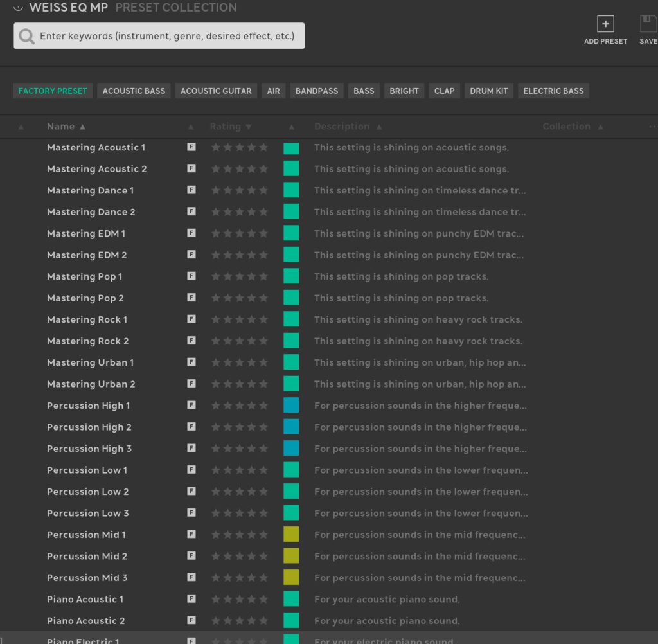This screenshot has height=644, width=658.
Task: Click the Add Preset plus icon
Action: click(605, 24)
